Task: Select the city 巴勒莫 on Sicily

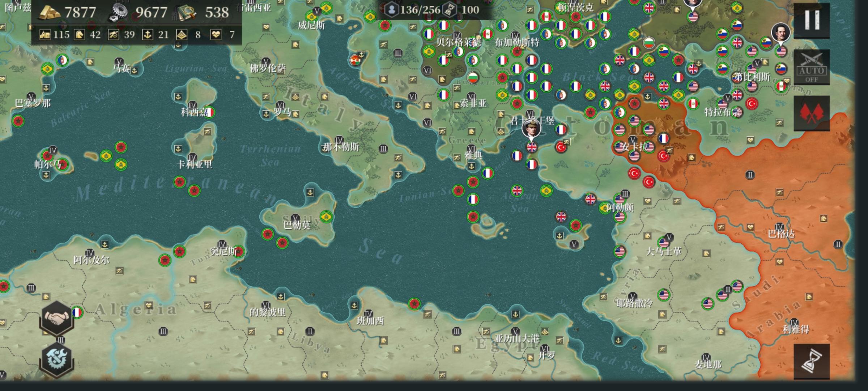Action: click(297, 225)
